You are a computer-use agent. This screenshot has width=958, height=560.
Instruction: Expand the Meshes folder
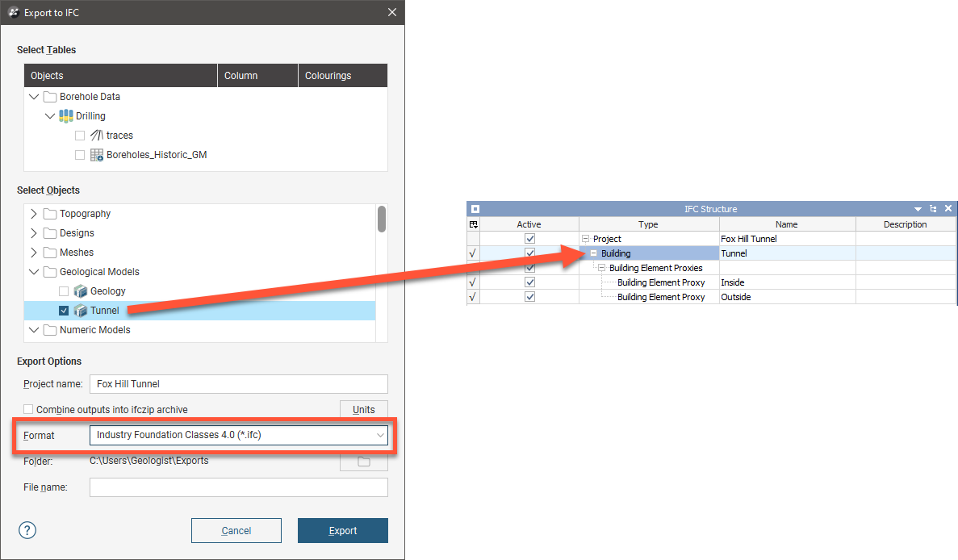point(34,253)
